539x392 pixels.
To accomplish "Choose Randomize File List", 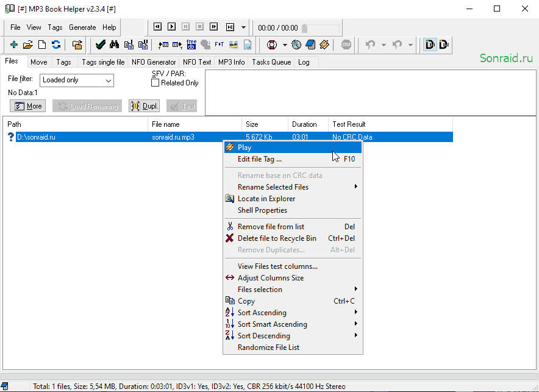I will [293, 347].
